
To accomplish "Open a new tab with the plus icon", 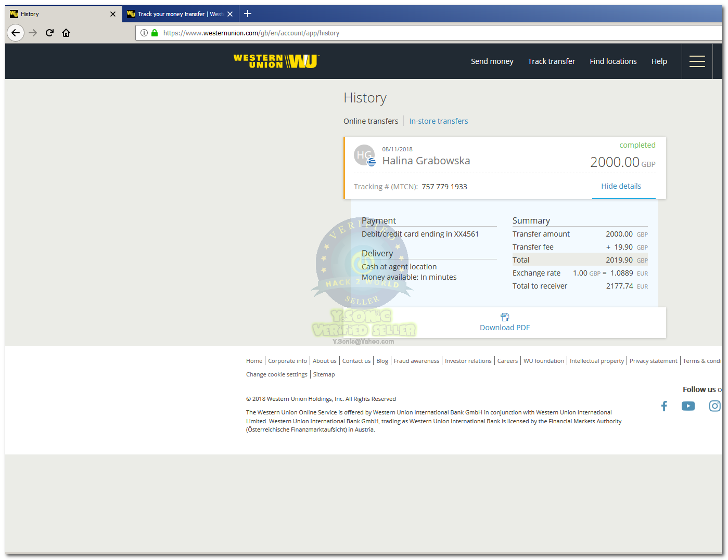I will point(248,14).
